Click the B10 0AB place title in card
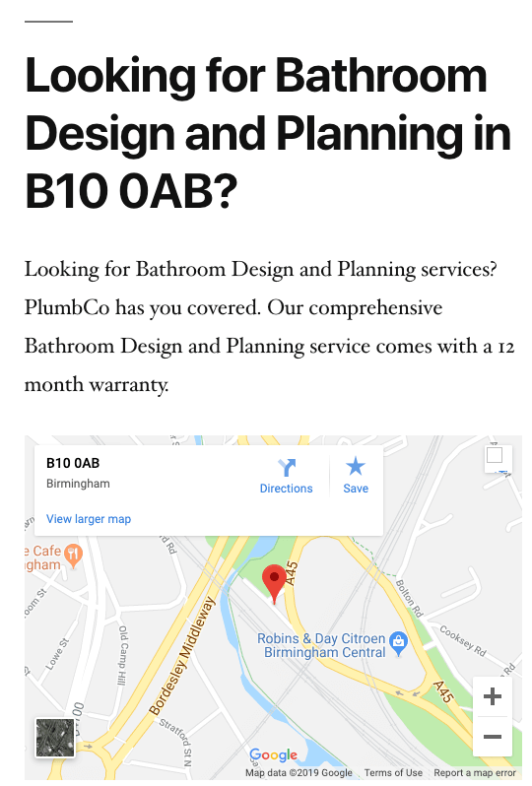This screenshot has height=786, width=532. click(x=73, y=463)
